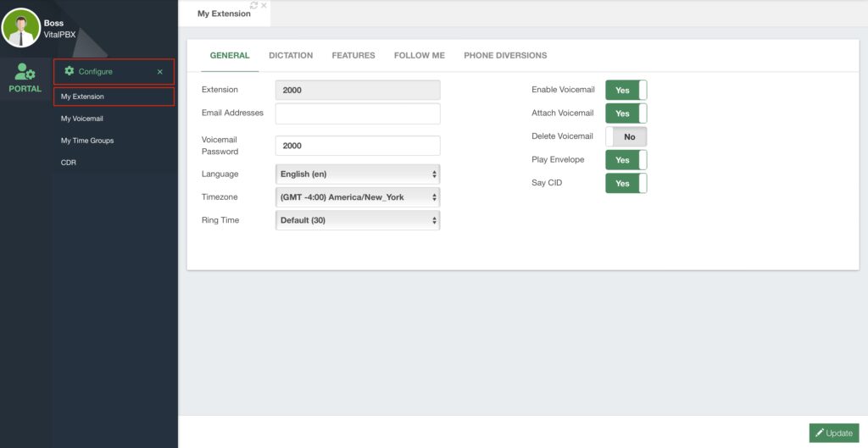Click the Configure gear icon

70,72
